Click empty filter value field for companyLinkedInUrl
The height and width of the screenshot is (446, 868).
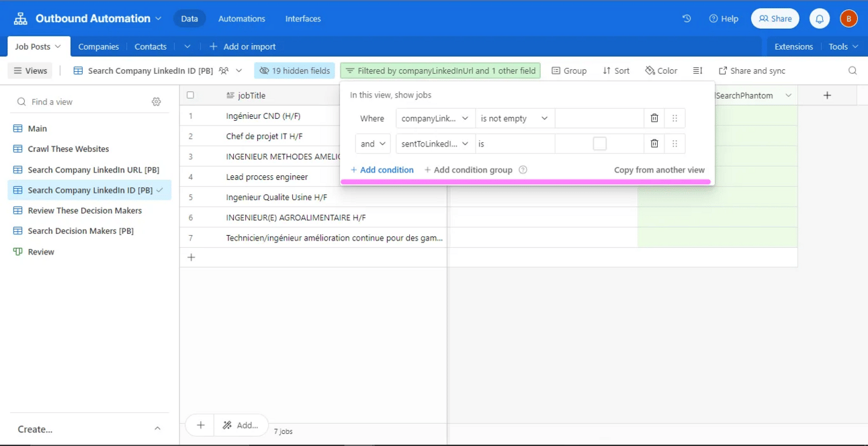pos(599,118)
